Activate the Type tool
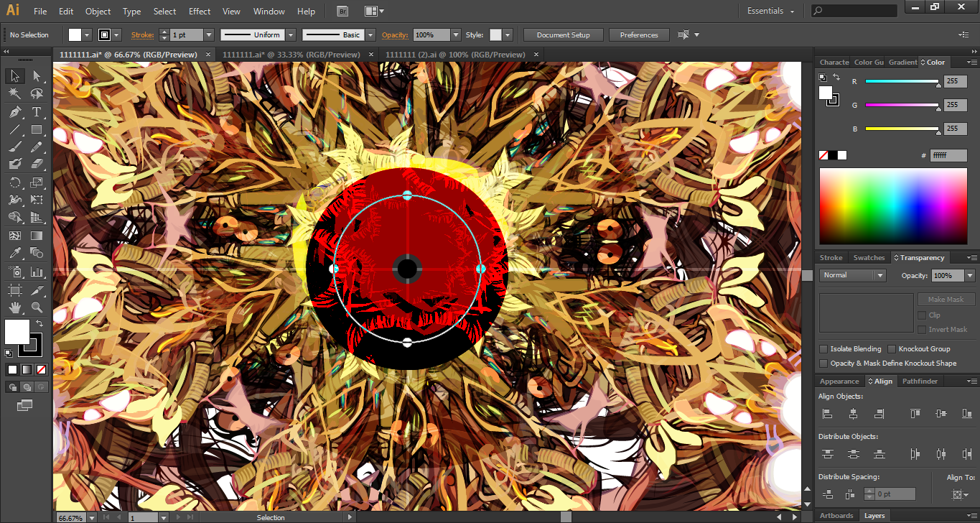Viewport: 980px width, 523px height. click(37, 112)
